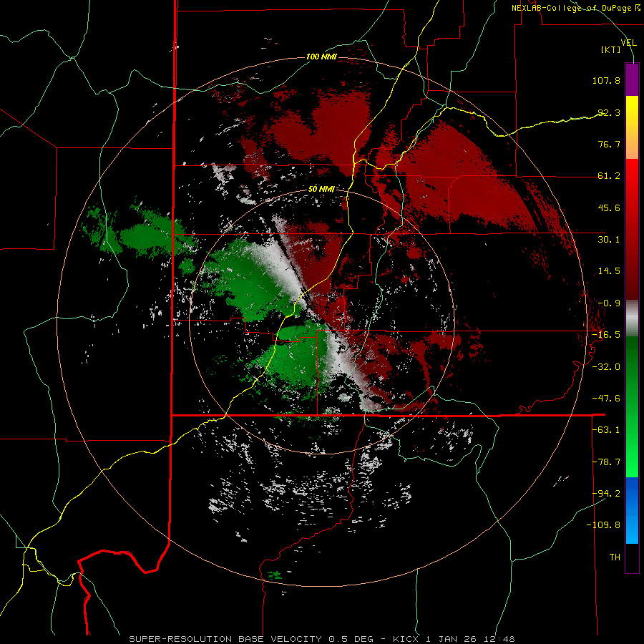
Task: Click the purple segment of the velocity color bar
Action: tap(632, 79)
